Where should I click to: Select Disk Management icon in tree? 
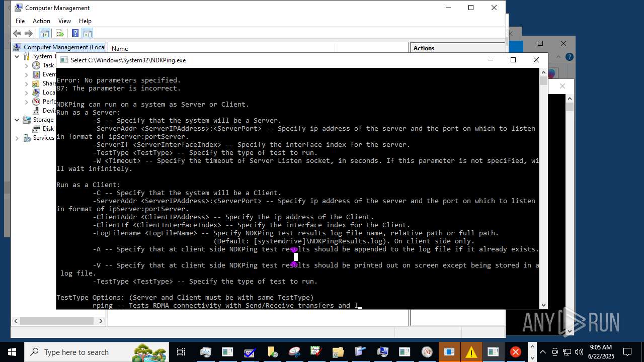(x=36, y=129)
